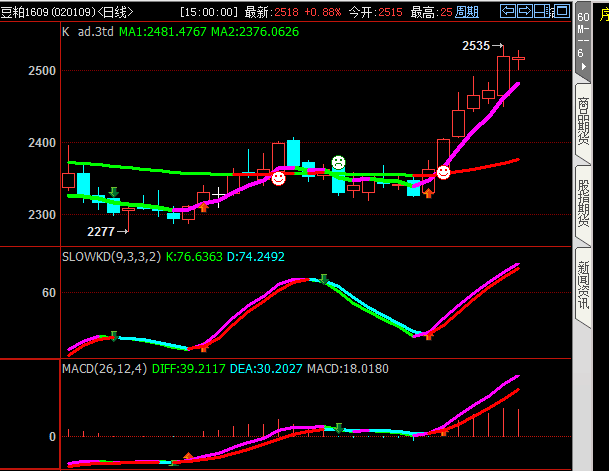Click the 最新:2518 latest price
Viewport: 609px width, 471px height.
pyautogui.click(x=271, y=12)
